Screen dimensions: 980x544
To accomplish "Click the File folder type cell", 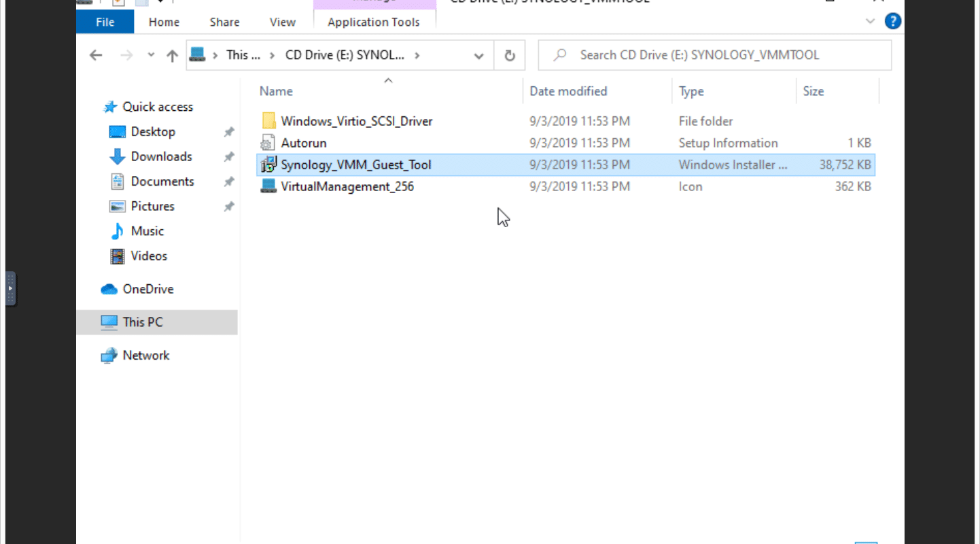I will tap(705, 121).
